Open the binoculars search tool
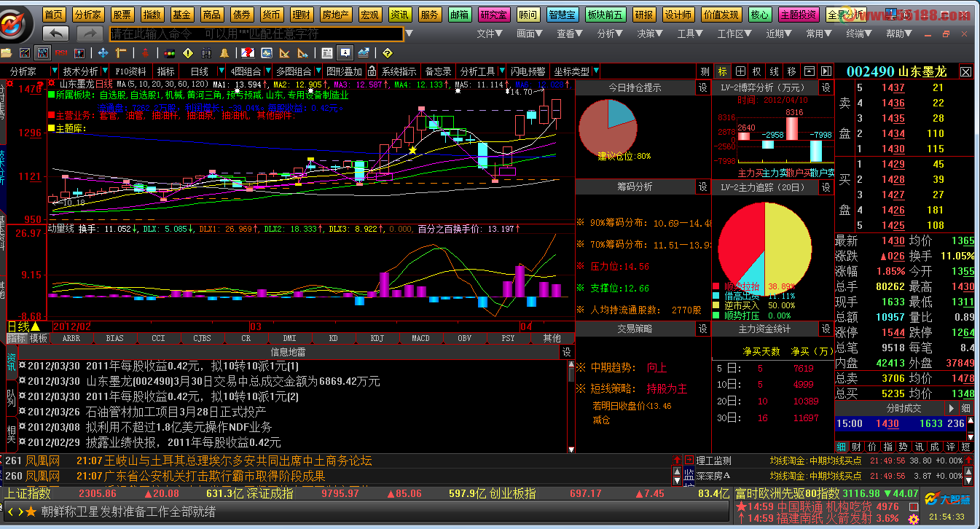The width and height of the screenshot is (980, 529). pos(206,52)
